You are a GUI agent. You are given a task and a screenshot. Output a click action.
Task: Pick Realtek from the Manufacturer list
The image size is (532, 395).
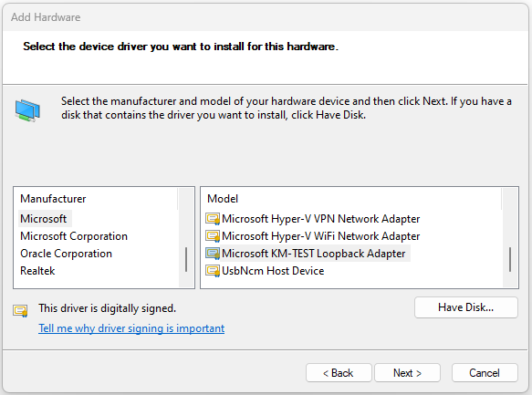pos(37,271)
